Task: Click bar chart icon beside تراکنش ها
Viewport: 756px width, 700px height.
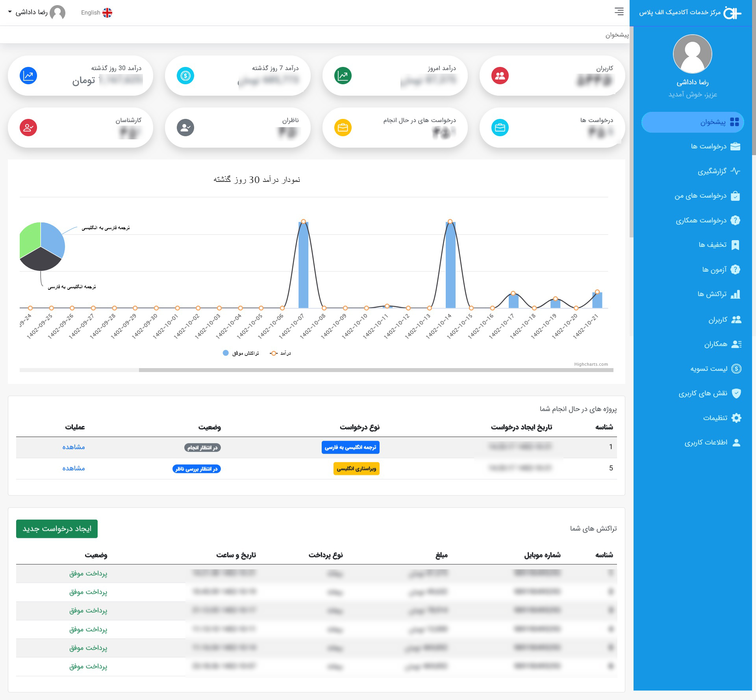Action: (735, 294)
